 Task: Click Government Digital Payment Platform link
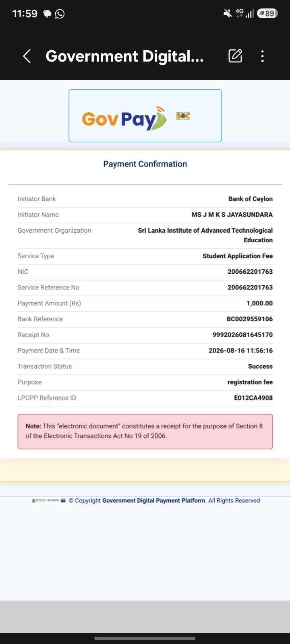(154, 501)
